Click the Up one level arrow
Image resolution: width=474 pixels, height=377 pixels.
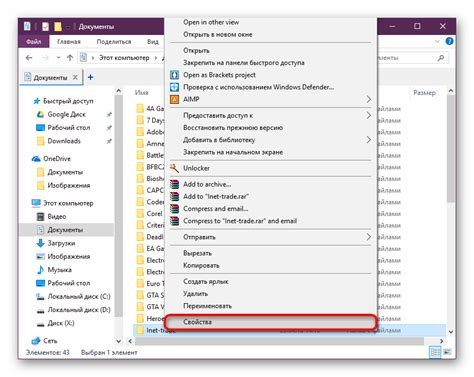[x=70, y=58]
